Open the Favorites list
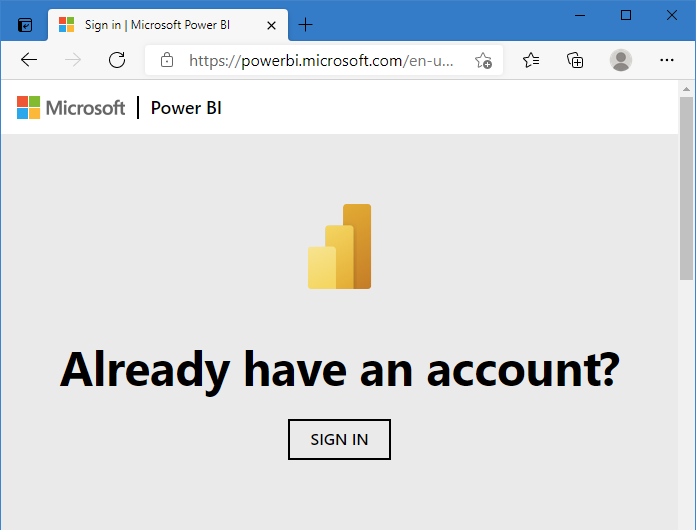Viewport: 696px width, 530px height. [531, 60]
